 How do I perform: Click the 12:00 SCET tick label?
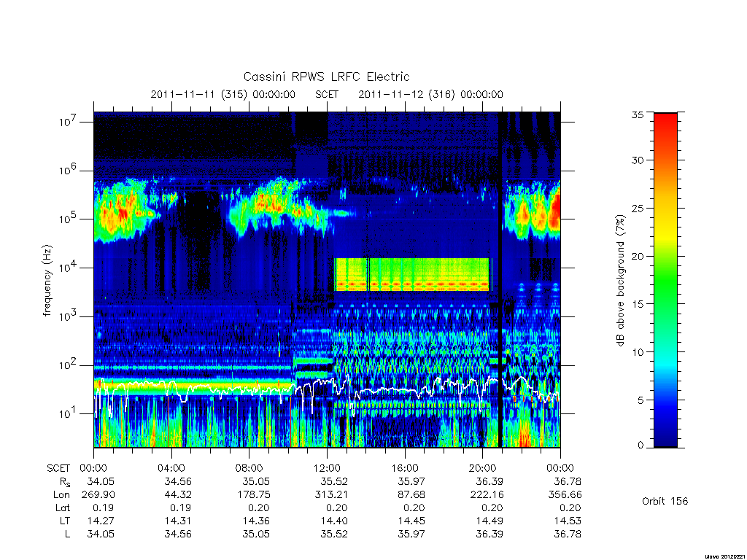(x=328, y=468)
